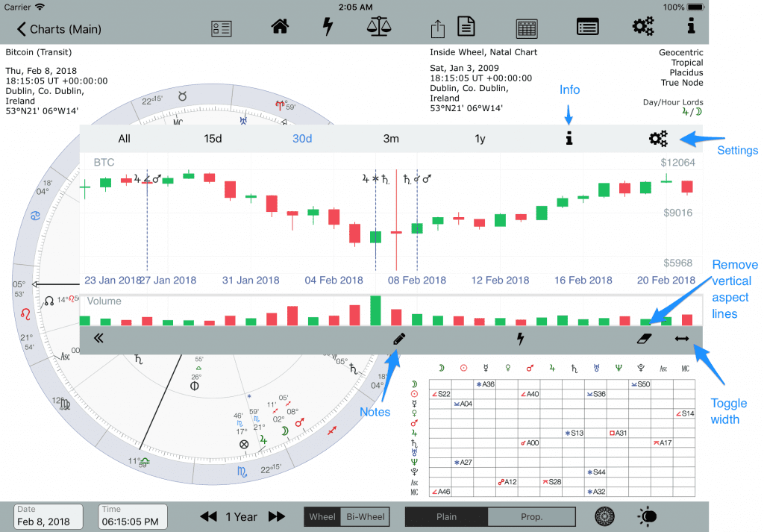Select the 1y time range tab
The image size is (764, 532).
[x=480, y=139]
